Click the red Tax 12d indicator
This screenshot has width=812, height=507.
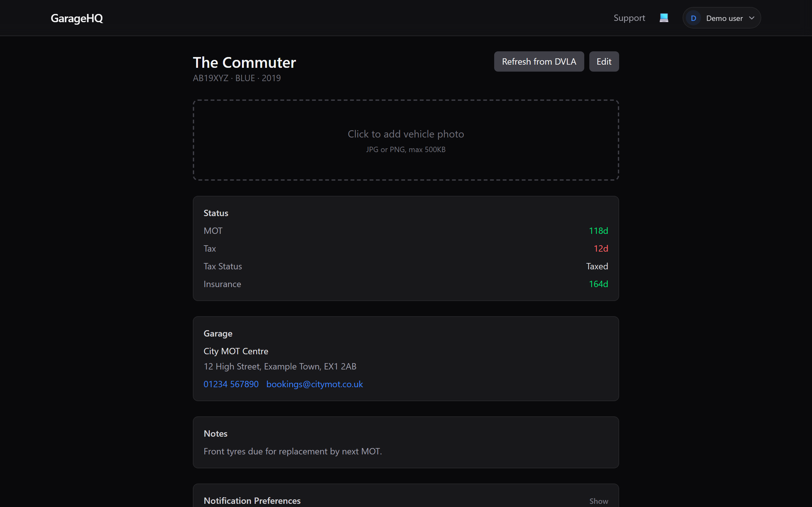(x=601, y=248)
